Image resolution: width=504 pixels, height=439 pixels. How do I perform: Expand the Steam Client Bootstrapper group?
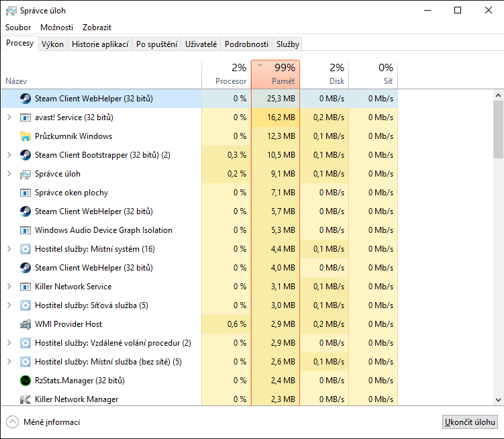click(9, 155)
